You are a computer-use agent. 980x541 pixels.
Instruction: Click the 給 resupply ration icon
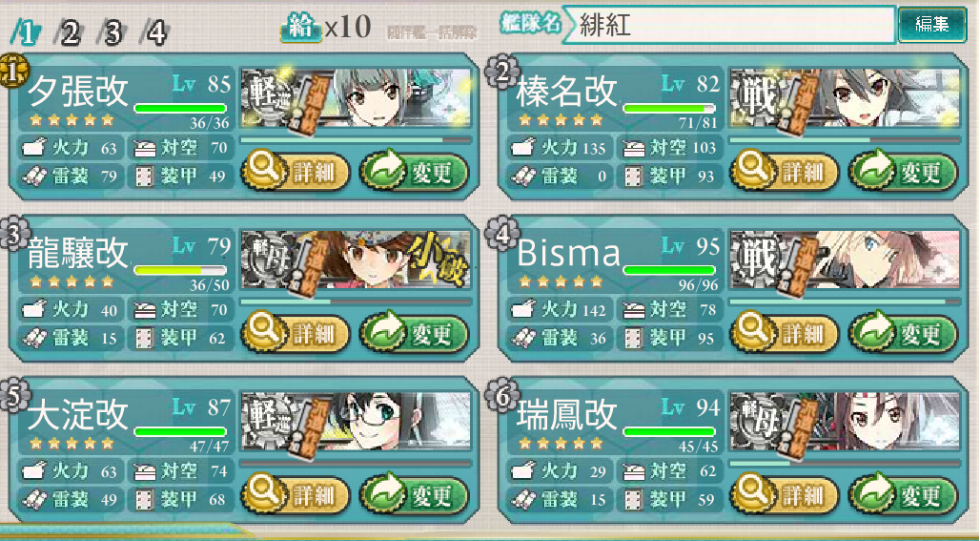300,27
